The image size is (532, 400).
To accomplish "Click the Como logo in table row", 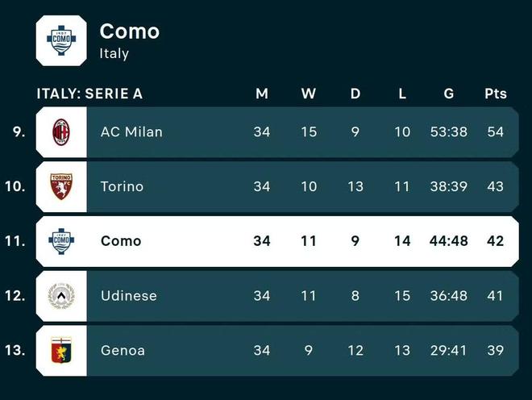I will tap(61, 240).
